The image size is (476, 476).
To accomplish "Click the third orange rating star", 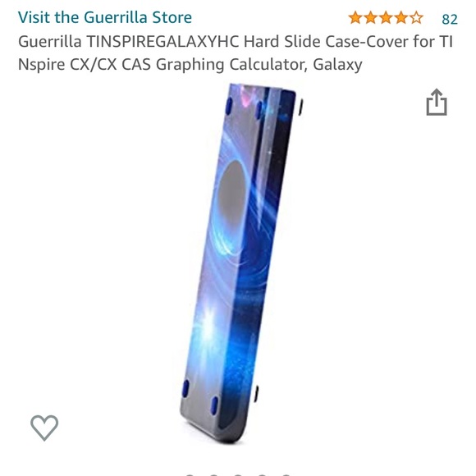I will pyautogui.click(x=386, y=18).
